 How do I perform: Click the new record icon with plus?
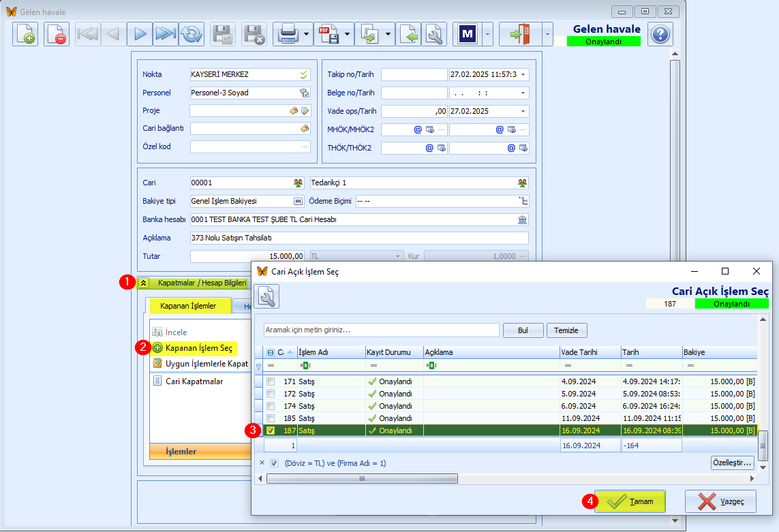[x=25, y=34]
